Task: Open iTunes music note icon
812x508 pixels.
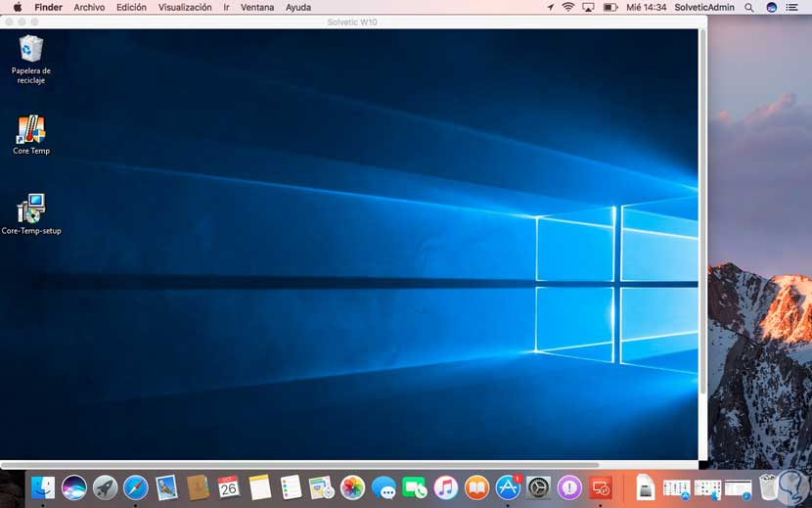Action: tap(445, 487)
